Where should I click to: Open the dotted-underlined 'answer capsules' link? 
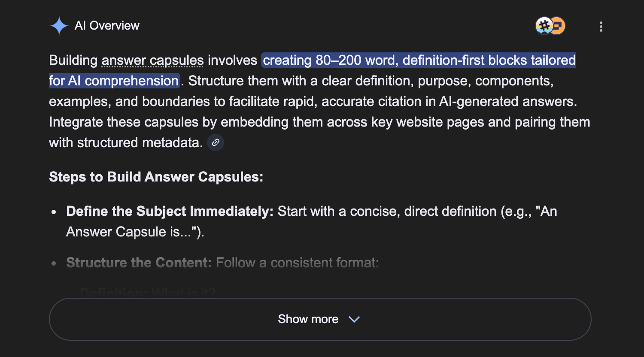click(152, 61)
